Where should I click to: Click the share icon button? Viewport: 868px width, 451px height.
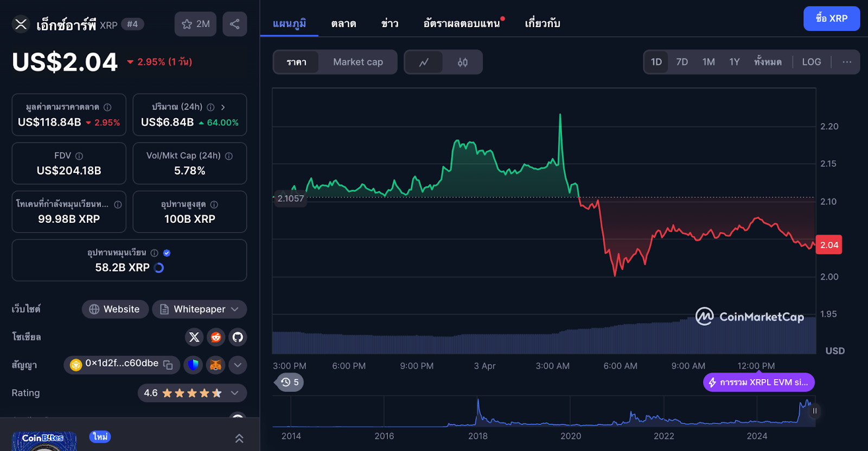pyautogui.click(x=234, y=24)
